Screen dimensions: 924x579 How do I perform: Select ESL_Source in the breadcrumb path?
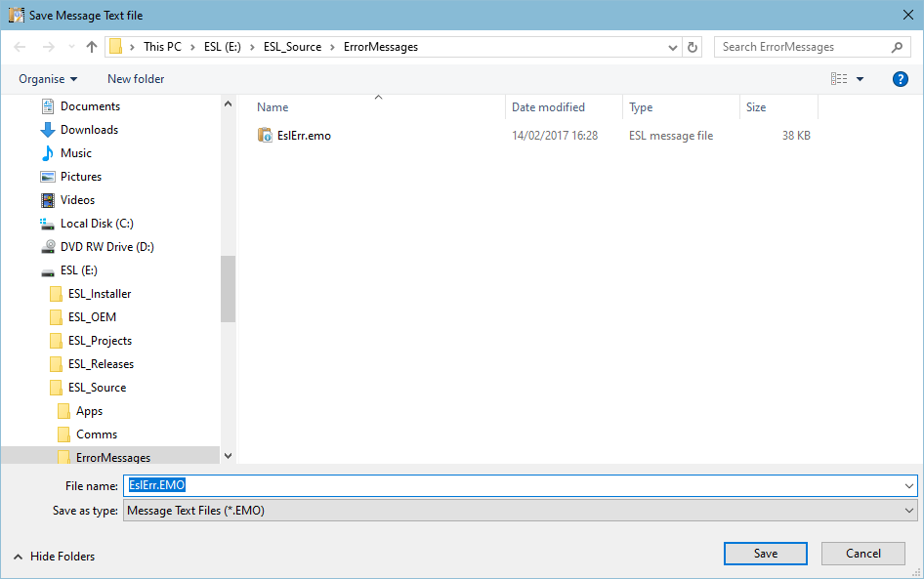[292, 47]
